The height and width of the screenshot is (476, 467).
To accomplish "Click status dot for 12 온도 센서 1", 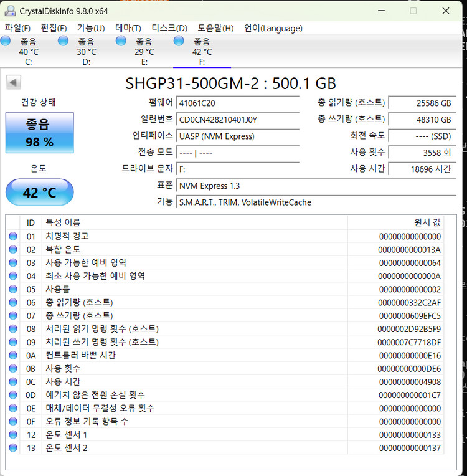I will click(x=13, y=435).
